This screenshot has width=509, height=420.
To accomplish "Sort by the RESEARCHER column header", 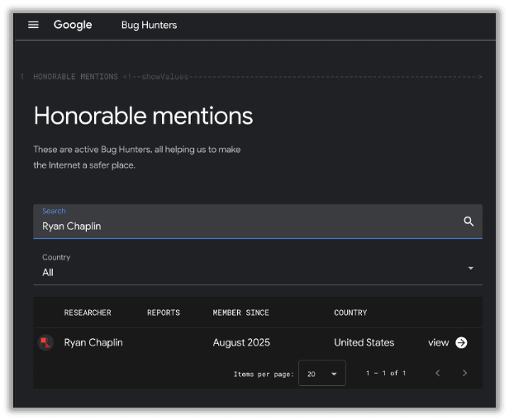I will coord(88,313).
